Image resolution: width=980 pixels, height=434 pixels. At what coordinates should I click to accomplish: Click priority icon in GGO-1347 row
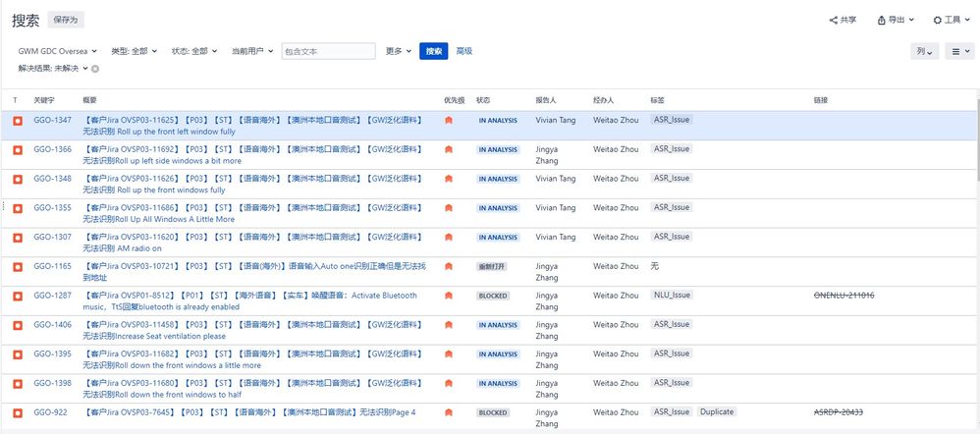pos(448,120)
